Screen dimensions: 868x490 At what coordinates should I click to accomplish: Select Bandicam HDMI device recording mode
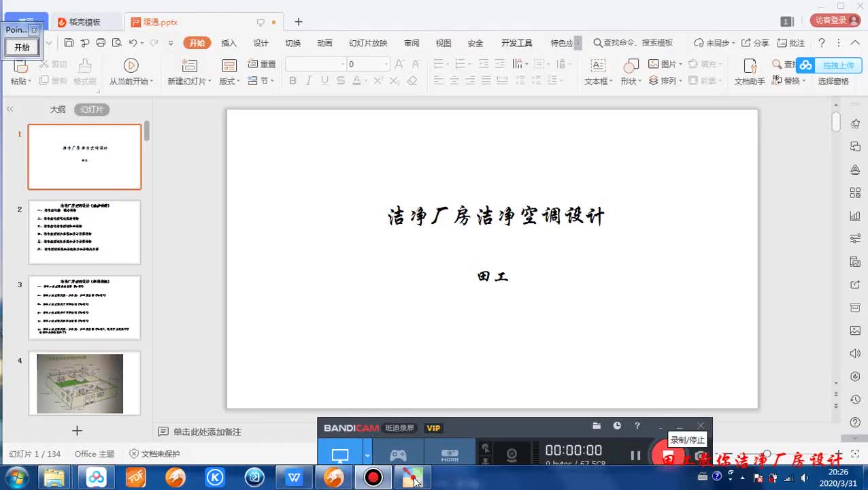(450, 455)
